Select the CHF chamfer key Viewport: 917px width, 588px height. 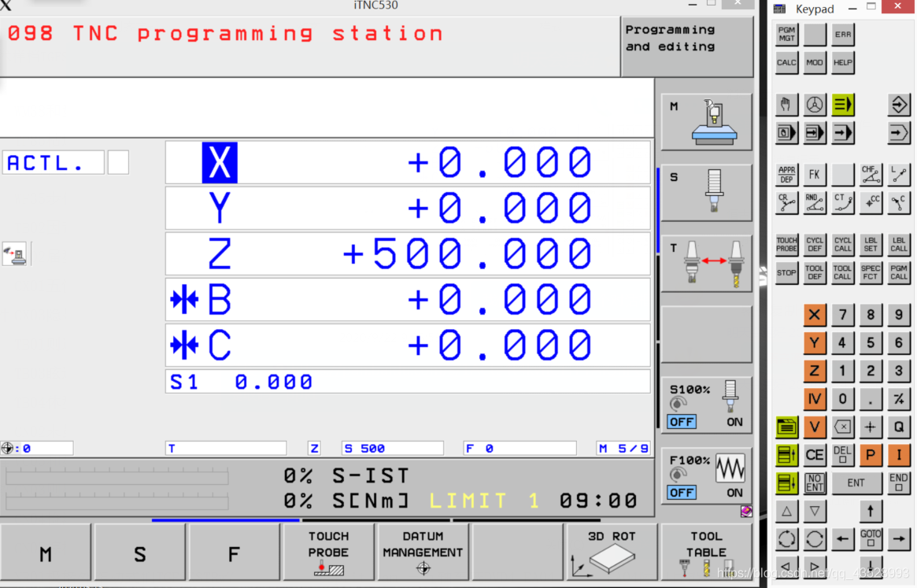(871, 174)
